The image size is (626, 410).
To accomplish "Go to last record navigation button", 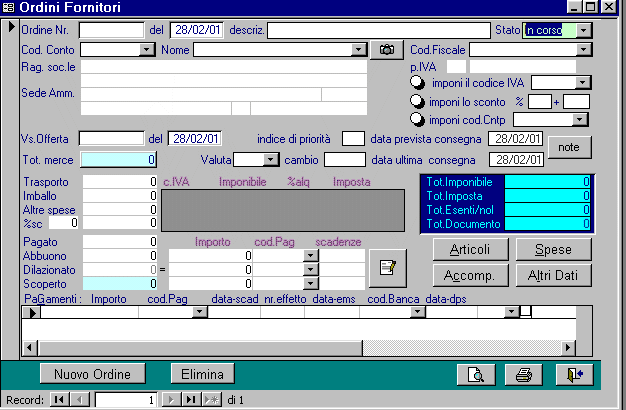I will pos(191,399).
